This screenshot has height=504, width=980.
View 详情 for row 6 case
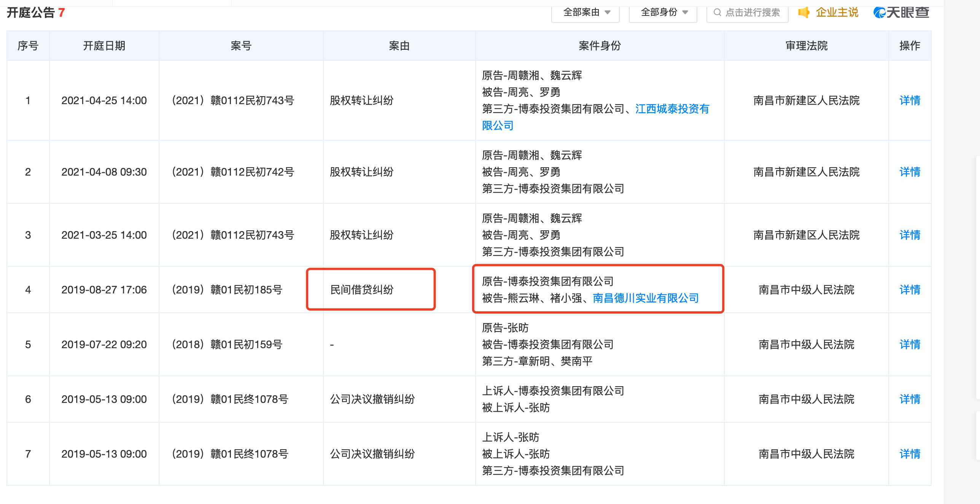(910, 399)
